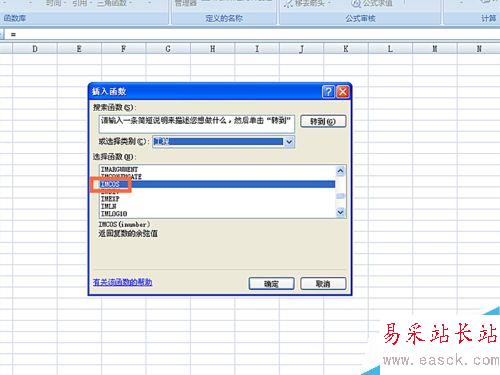Click the formula bar containing the equals sign
Viewport: 500px width, 375px height.
tap(252, 34)
